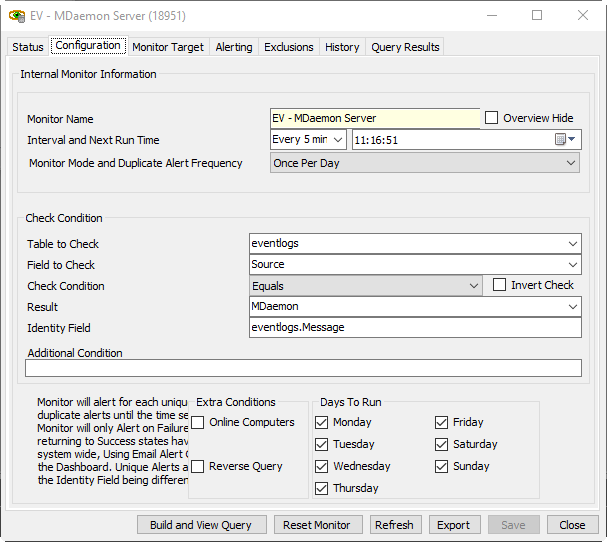The image size is (607, 542).
Task: Disable Sunday in Days To Run
Action: (441, 466)
